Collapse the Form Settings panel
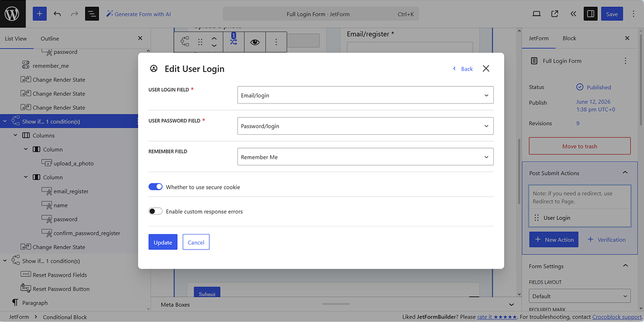The height and width of the screenshot is (322, 644). (x=625, y=266)
